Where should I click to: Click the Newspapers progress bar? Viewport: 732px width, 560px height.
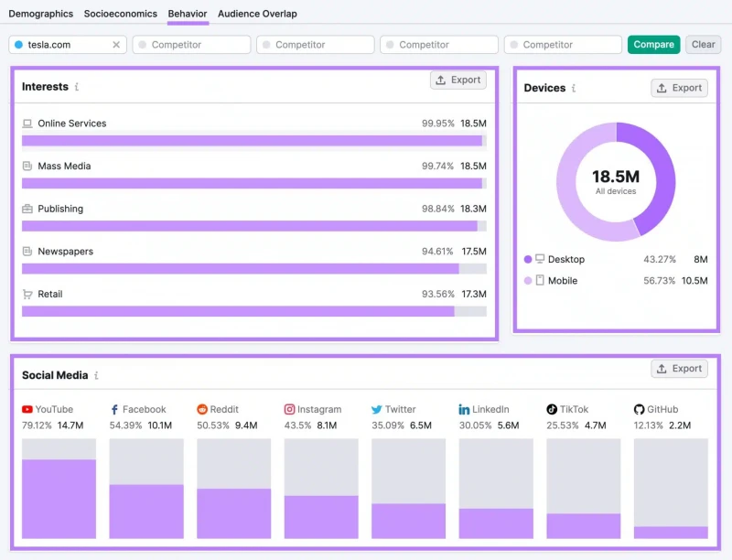pyautogui.click(x=254, y=269)
